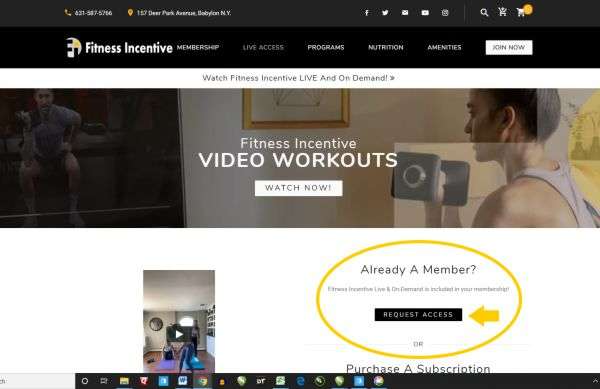600x389 pixels.
Task: Click the email envelope icon
Action: click(x=405, y=13)
